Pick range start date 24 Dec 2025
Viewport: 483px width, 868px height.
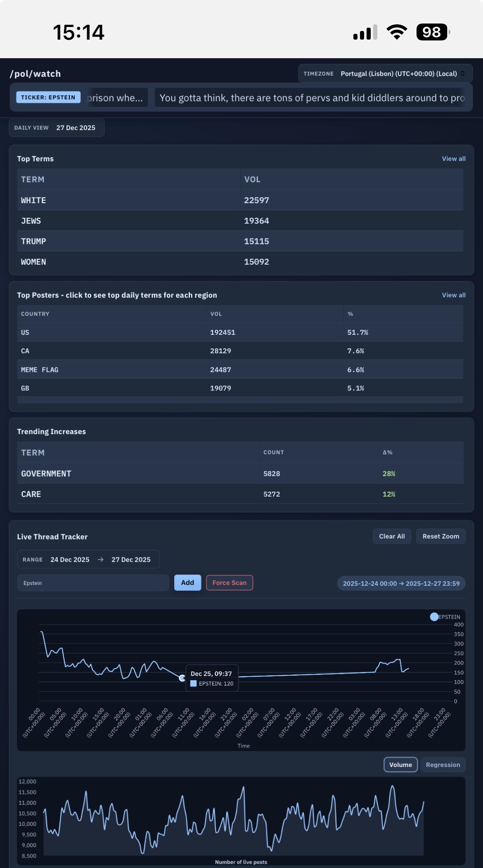(x=70, y=559)
